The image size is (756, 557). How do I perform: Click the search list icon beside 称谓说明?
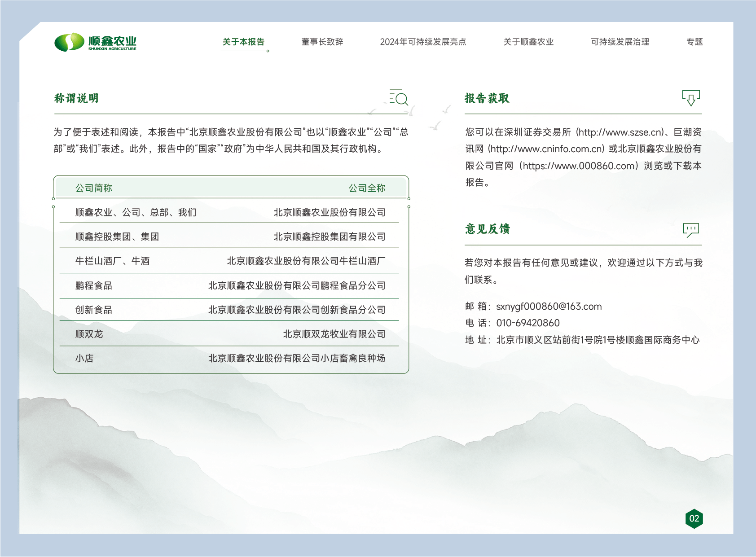(x=398, y=97)
